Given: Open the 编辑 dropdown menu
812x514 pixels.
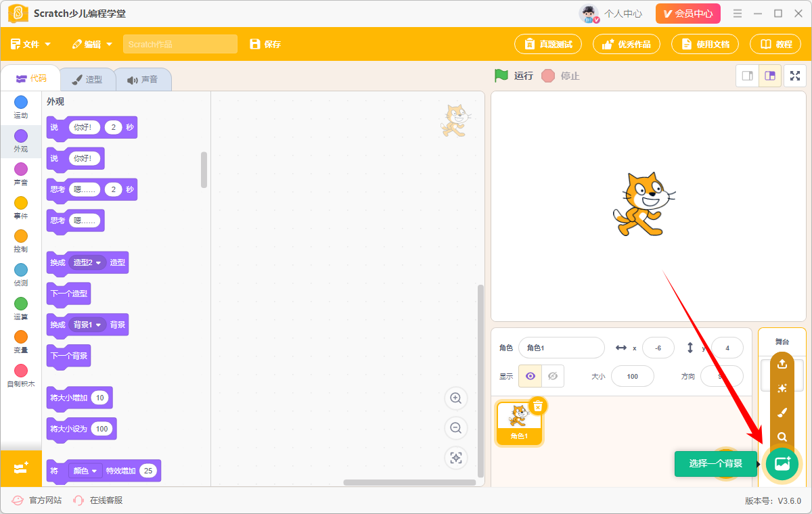Looking at the screenshot, I should click(x=92, y=44).
